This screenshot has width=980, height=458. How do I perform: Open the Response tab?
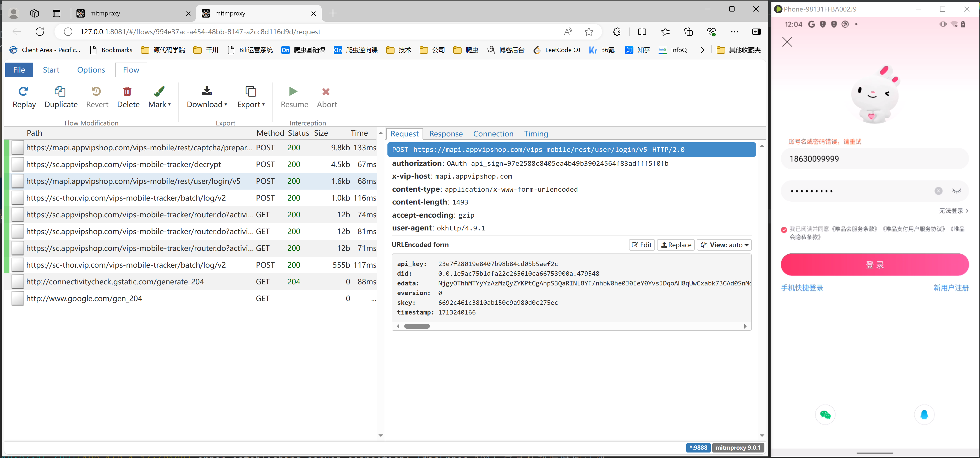point(446,134)
